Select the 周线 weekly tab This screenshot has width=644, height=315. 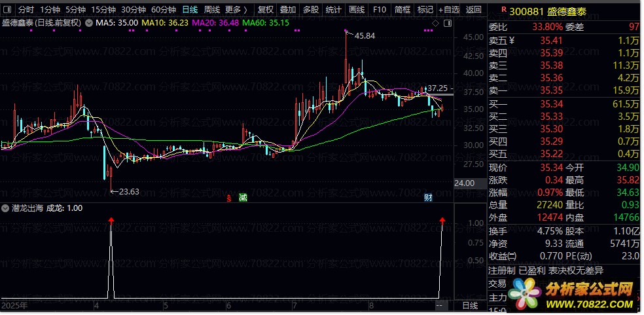(212, 9)
